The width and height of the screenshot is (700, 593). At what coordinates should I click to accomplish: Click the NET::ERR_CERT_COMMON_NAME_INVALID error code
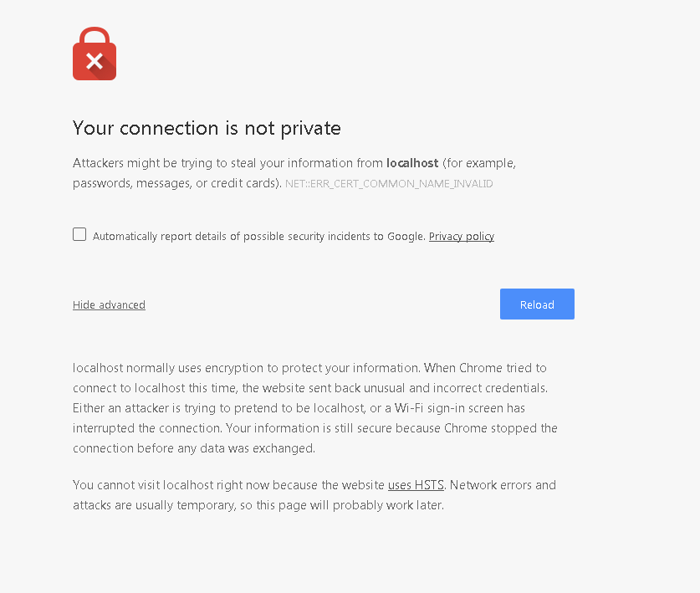pos(389,184)
